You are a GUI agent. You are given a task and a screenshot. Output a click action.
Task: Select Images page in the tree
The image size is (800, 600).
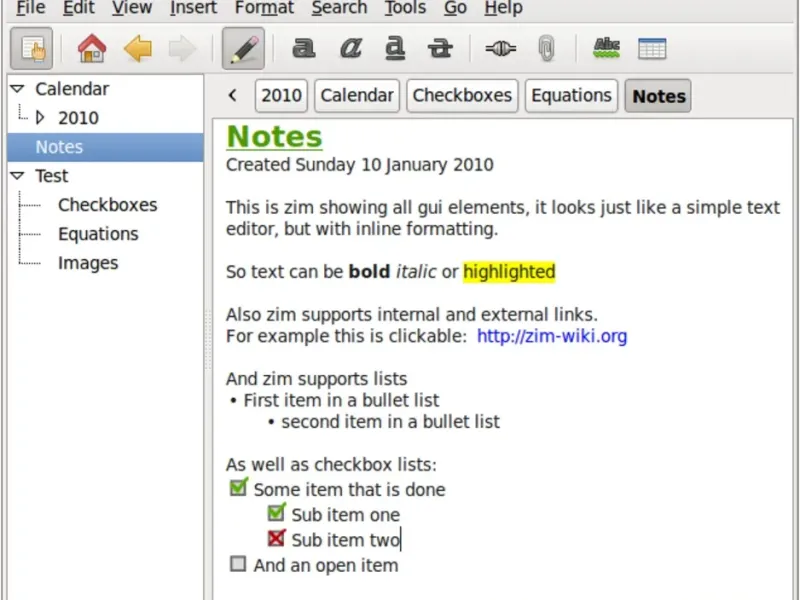[88, 263]
